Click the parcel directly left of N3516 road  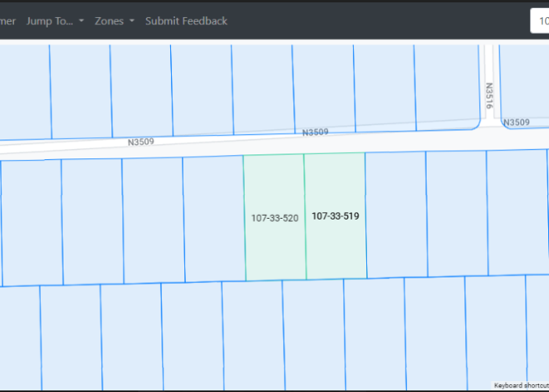click(447, 85)
